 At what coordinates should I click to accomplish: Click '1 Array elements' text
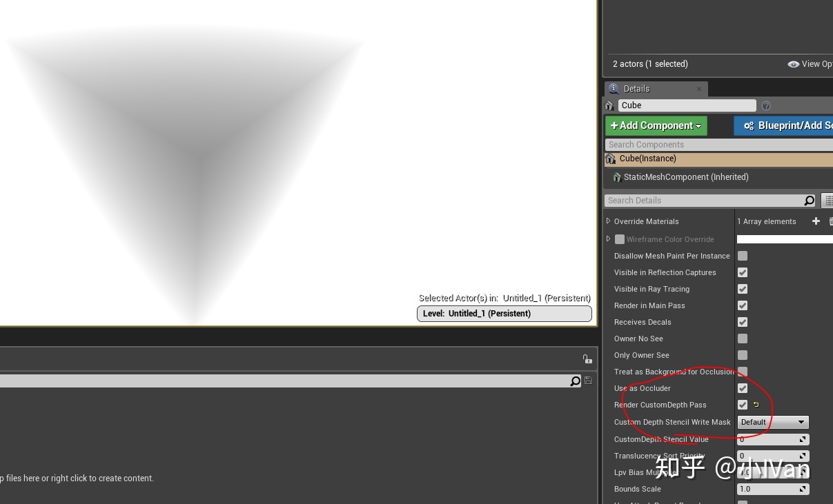pos(767,221)
